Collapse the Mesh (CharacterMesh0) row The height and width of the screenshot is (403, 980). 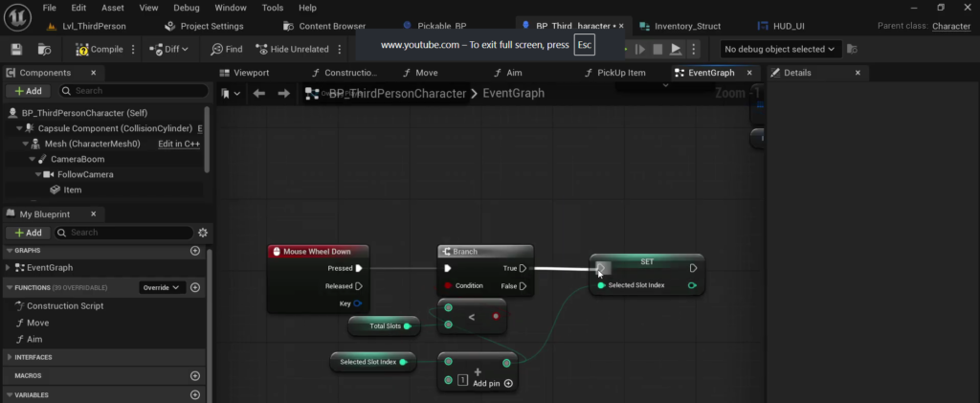[26, 144]
